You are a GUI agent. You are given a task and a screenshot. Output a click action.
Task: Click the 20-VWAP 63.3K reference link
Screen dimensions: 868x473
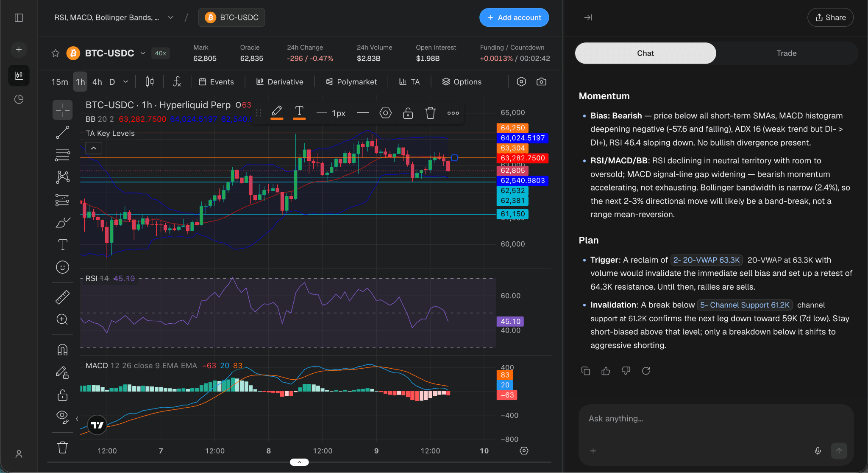click(x=707, y=260)
